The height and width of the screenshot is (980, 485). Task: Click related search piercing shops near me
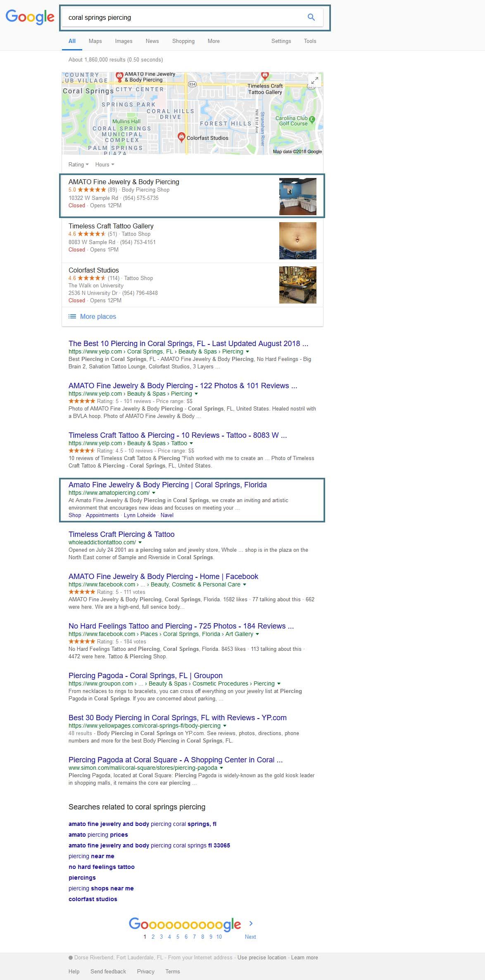pyautogui.click(x=101, y=888)
